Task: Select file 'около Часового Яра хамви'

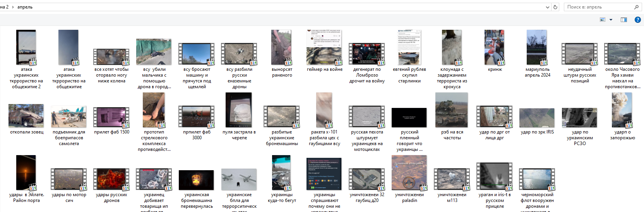Action: 622,66
